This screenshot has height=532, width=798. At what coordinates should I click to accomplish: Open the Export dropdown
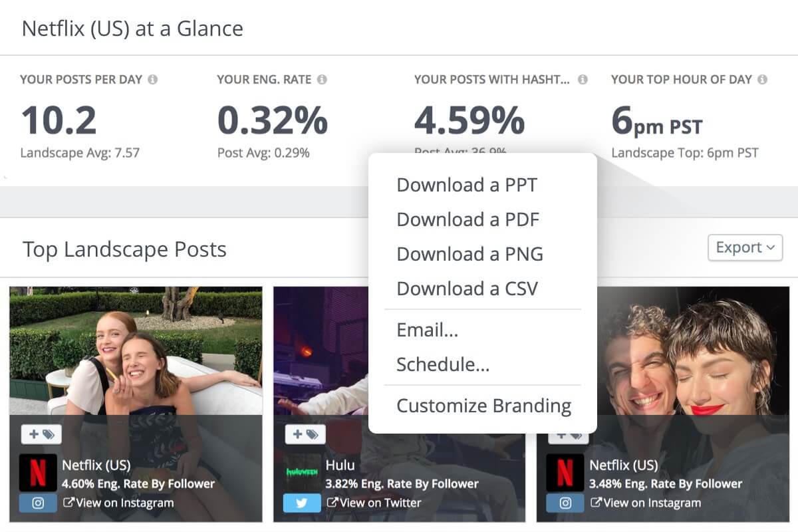pos(745,247)
